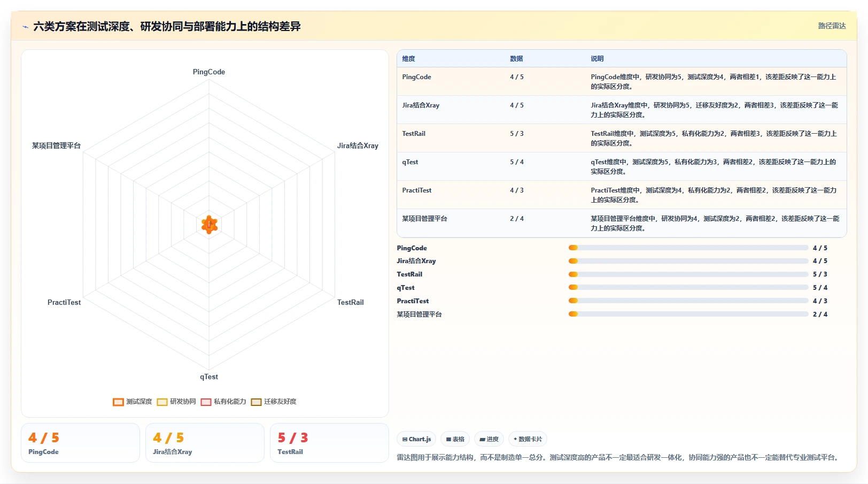The width and height of the screenshot is (868, 484).
Task: Click the PingCode description text in table
Action: pyautogui.click(x=714, y=81)
